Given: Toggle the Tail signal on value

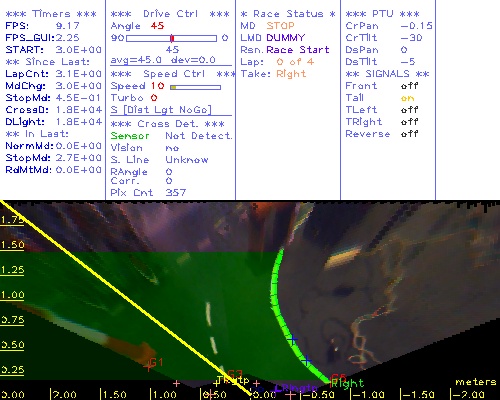Looking at the screenshot, I should (x=407, y=98).
